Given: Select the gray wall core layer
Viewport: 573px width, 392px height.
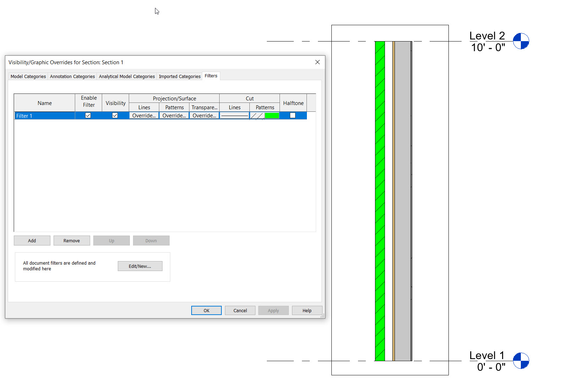Looking at the screenshot, I should pyautogui.click(x=403, y=201).
